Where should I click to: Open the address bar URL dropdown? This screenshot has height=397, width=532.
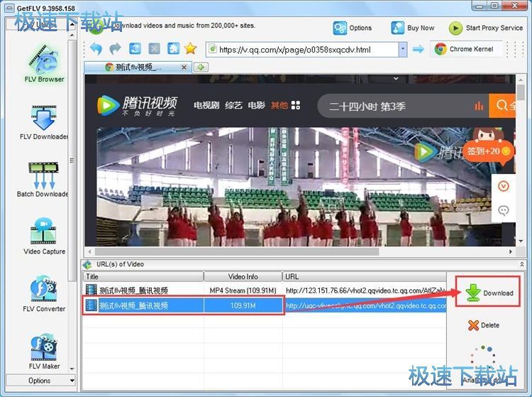(403, 50)
